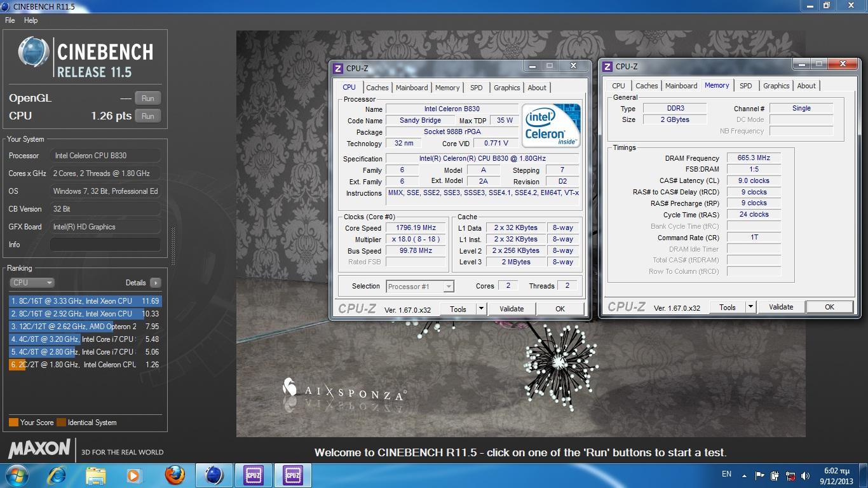Select ranking row 8C/16T @ 3.33 GHz Xeon

[85, 301]
